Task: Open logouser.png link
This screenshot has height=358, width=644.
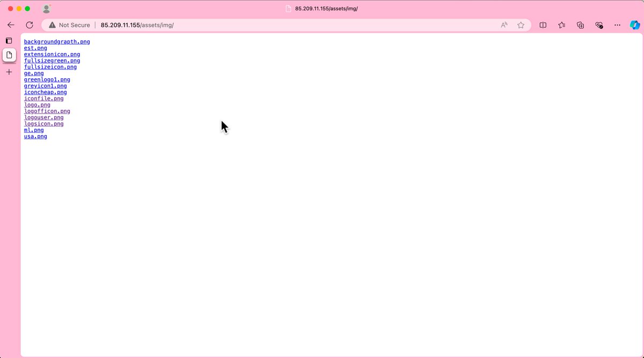Action: (44, 117)
